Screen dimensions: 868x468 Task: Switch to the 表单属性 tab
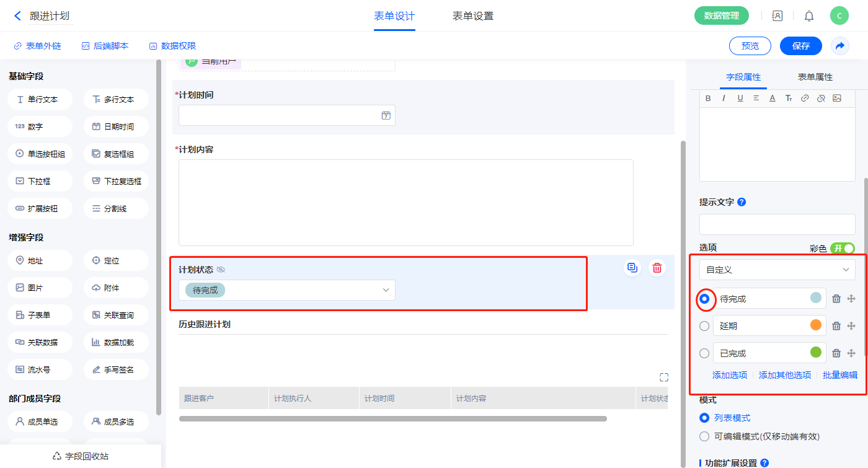pyautogui.click(x=815, y=77)
